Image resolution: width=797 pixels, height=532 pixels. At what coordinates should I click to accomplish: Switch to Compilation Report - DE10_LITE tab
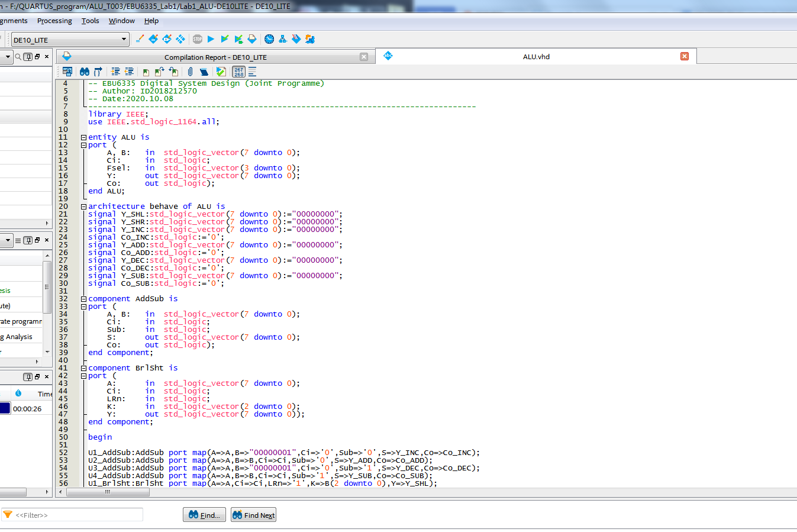tap(215, 57)
